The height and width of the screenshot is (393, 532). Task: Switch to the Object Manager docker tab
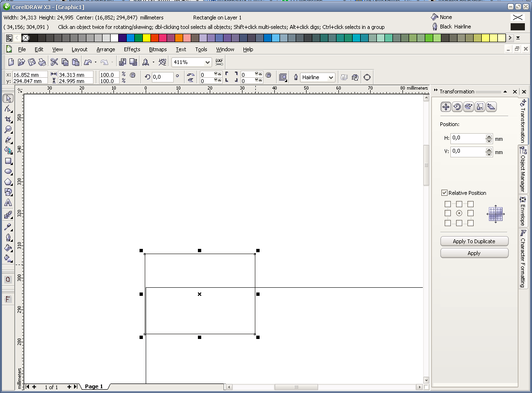523,170
